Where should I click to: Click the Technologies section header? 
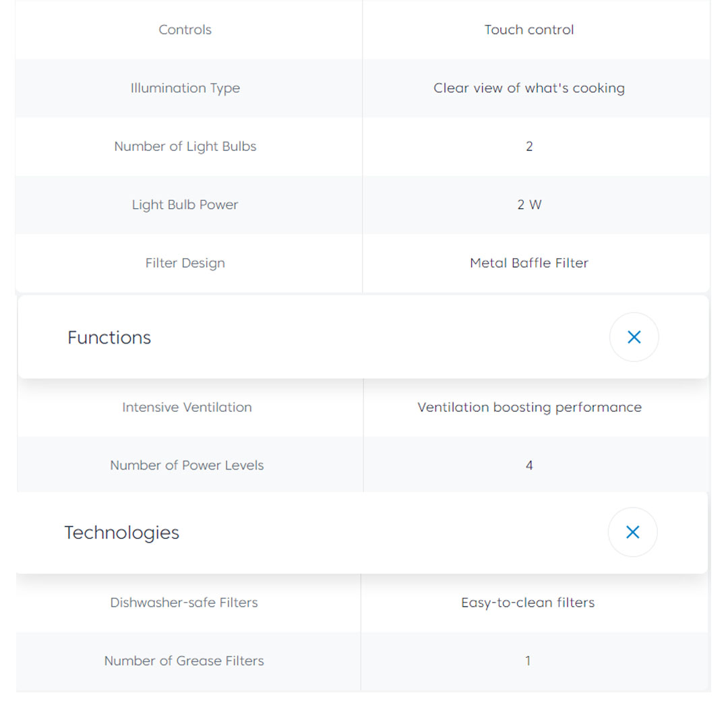click(x=122, y=533)
